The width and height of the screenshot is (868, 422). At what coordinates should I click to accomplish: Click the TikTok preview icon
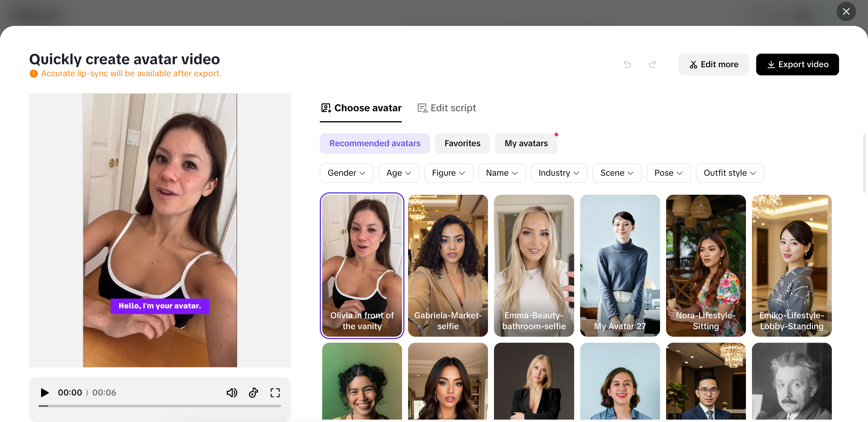[x=253, y=393]
